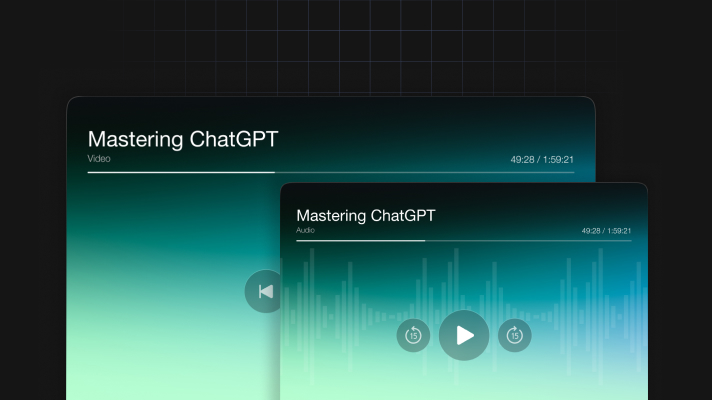Click the audio player's Mastering ChatGPT title

[366, 216]
